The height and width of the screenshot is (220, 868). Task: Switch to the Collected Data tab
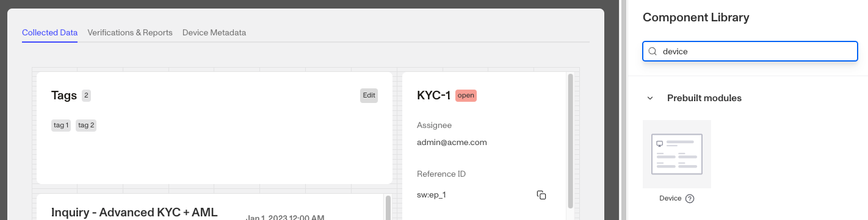(49, 32)
